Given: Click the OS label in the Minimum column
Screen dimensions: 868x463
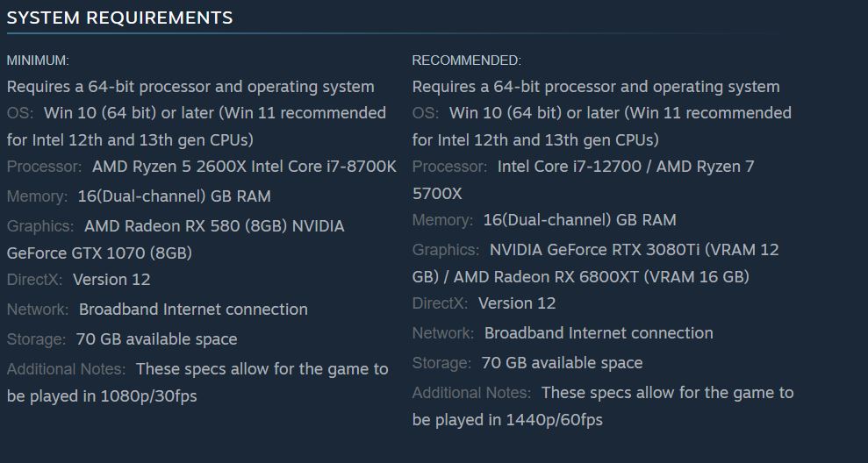Looking at the screenshot, I should 20,113.
